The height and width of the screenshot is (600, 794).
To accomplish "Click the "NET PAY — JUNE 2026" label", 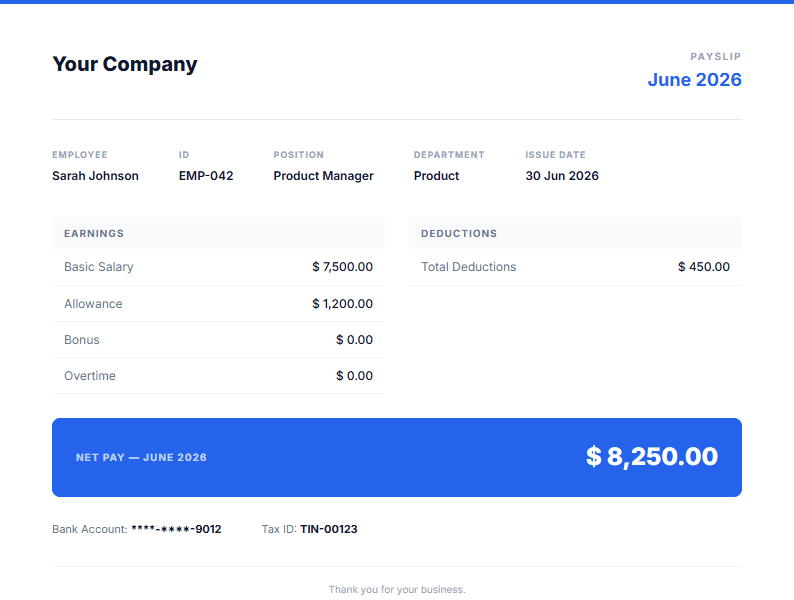I will (141, 457).
